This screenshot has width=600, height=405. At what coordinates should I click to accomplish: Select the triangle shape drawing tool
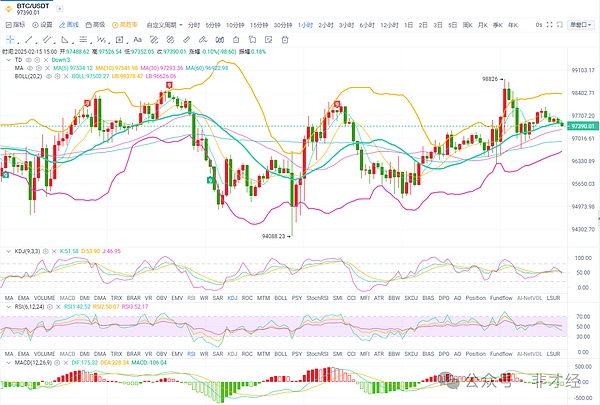(64, 39)
